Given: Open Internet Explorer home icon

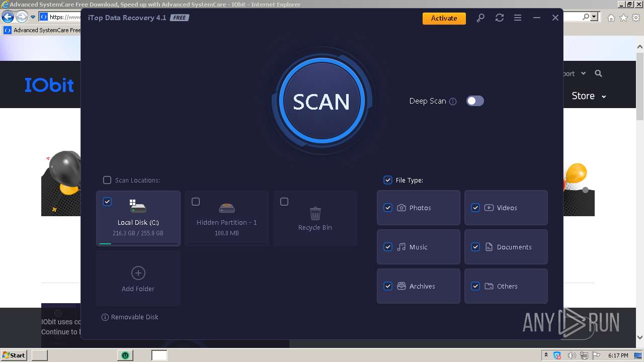Looking at the screenshot, I should pyautogui.click(x=611, y=18).
